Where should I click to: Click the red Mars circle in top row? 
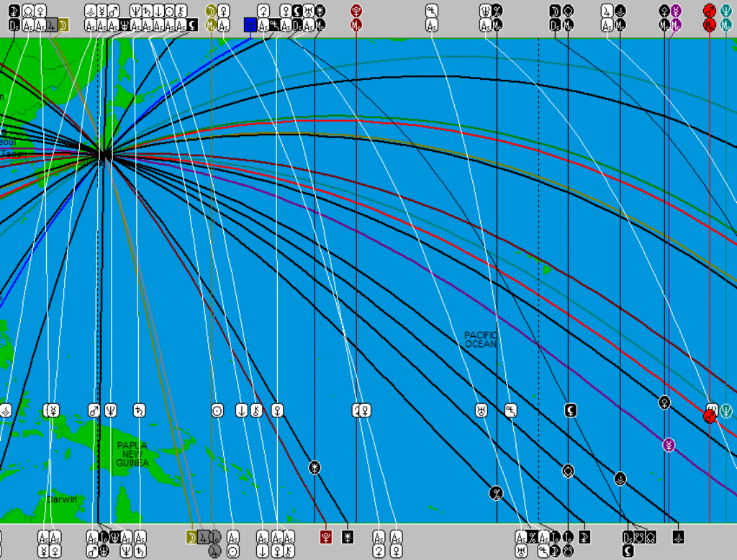click(710, 11)
